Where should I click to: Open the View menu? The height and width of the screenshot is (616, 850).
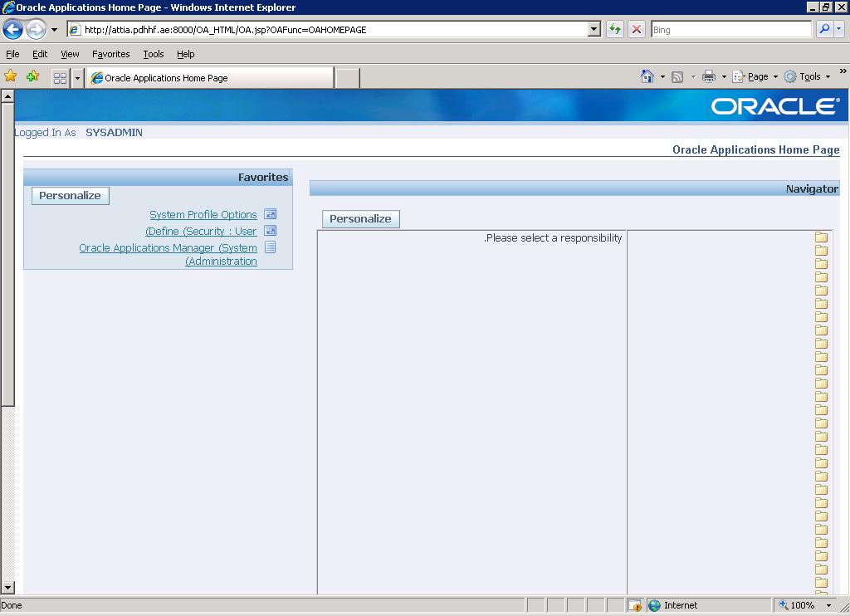70,54
